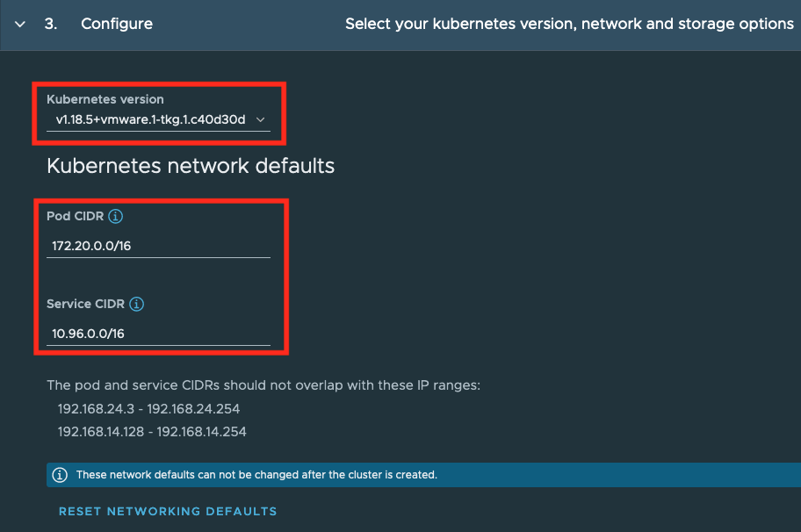Show Service CIDR information icon

coord(136,304)
